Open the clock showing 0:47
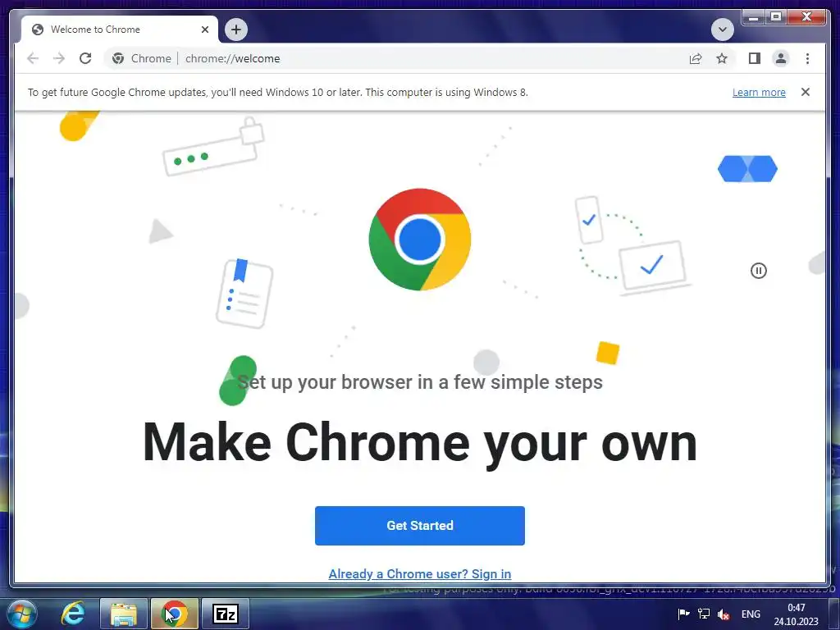This screenshot has width=840, height=630. click(x=796, y=614)
